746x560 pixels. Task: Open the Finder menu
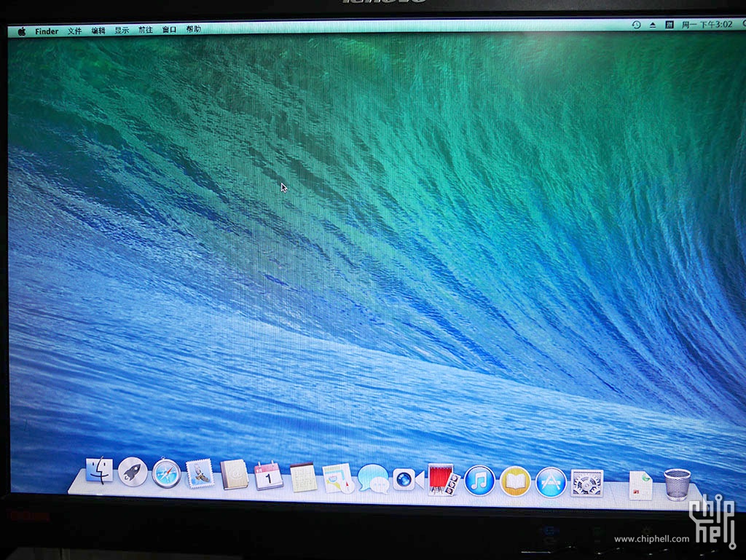(x=47, y=31)
